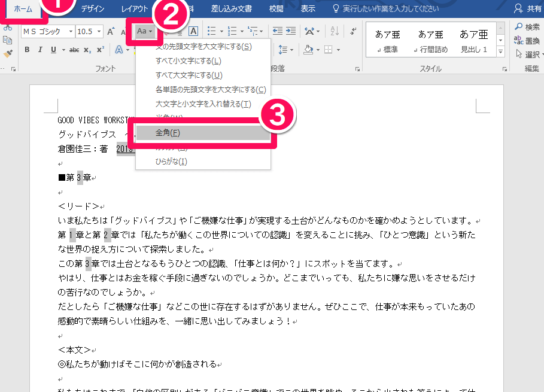Open shading color dropdown arrow
Image resolution: width=544 pixels, height=392 pixels.
click(318, 50)
